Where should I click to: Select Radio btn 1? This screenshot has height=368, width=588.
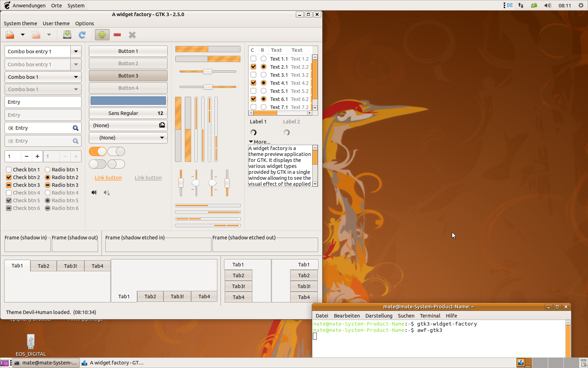pyautogui.click(x=48, y=170)
